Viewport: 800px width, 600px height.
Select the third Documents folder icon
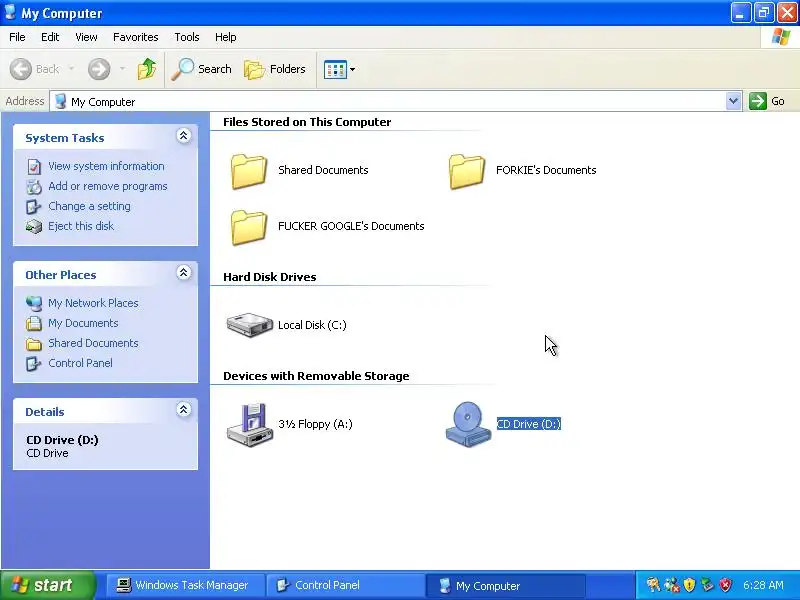248,228
